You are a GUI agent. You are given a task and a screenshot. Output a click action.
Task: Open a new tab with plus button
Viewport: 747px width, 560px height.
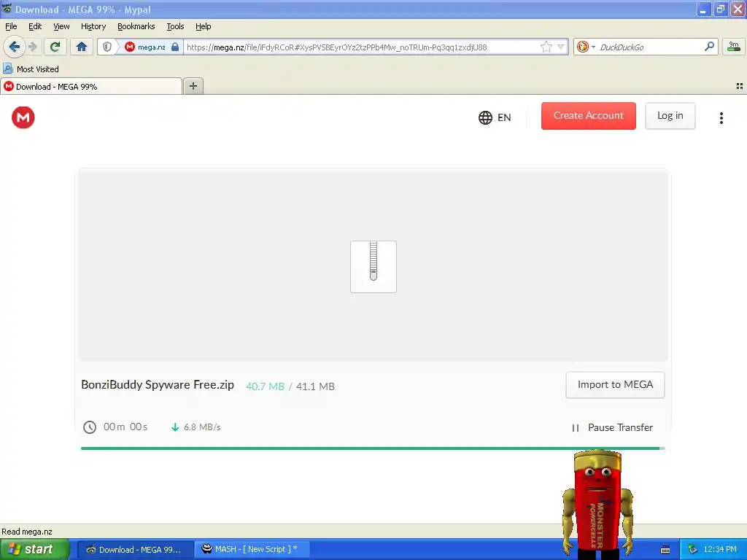193,86
